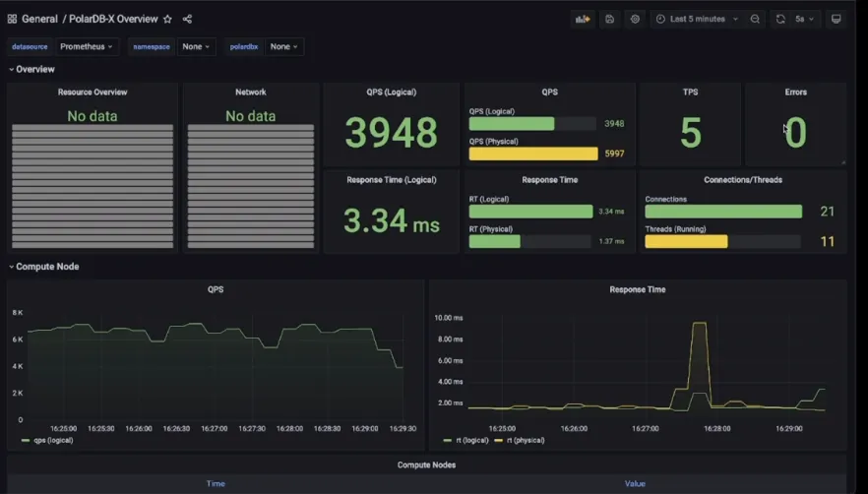868x494 pixels.
Task: Click the 16:27:00 tick label on QPS chart
Action: pos(214,429)
